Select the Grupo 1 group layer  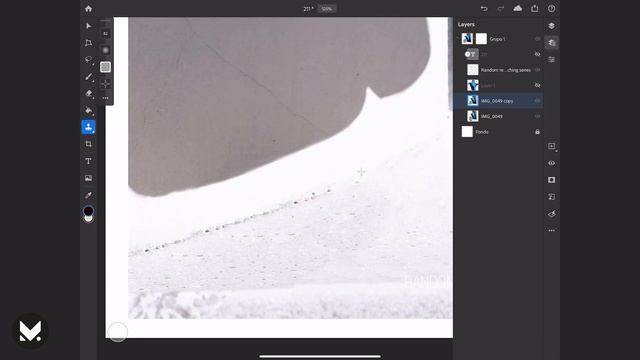(x=498, y=39)
